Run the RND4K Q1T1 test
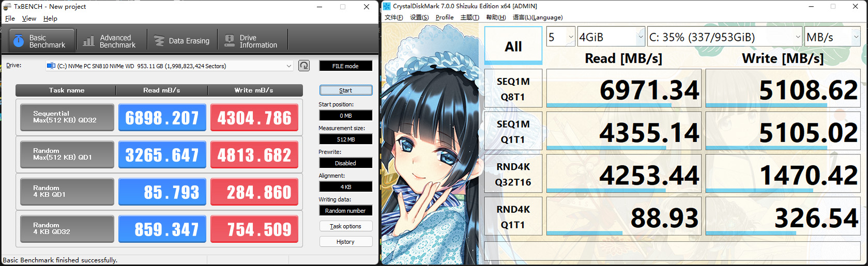This screenshot has height=266, width=868. (x=513, y=216)
